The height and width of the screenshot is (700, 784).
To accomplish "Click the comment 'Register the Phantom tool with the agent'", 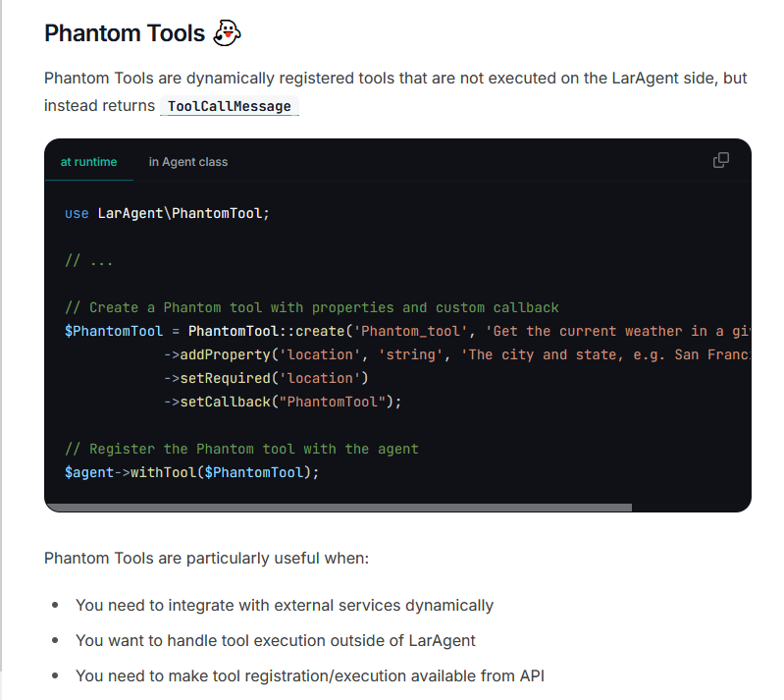I will (x=241, y=449).
